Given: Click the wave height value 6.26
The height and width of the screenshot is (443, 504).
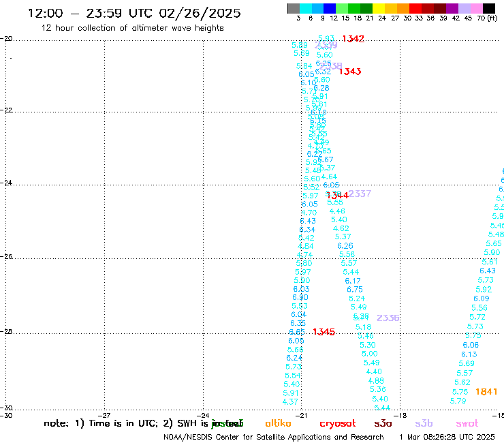Looking at the screenshot, I should pyautogui.click(x=345, y=246).
